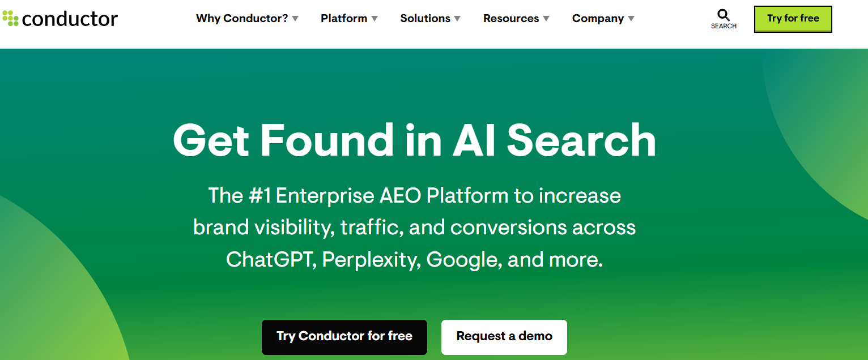This screenshot has height=360, width=868.
Task: Click the Conductor wordmark text
Action: (70, 19)
